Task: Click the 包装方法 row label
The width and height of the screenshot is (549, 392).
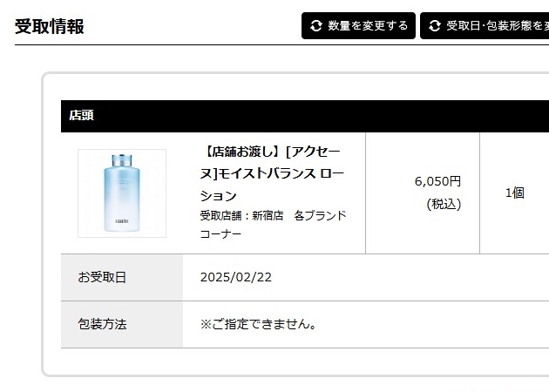Action: tap(102, 324)
